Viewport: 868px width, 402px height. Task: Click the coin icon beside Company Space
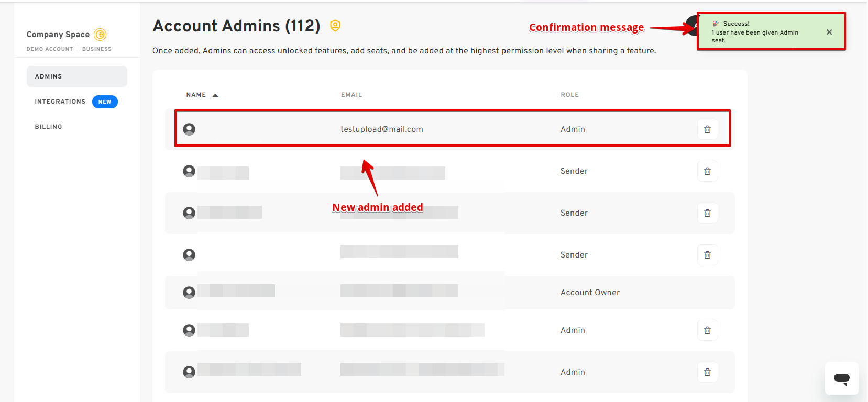100,35
